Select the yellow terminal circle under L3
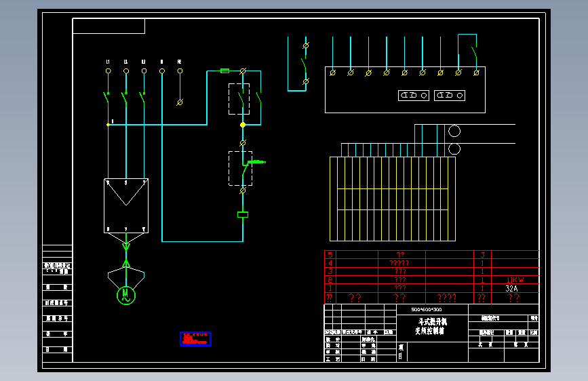588x381 pixels. 144,71
